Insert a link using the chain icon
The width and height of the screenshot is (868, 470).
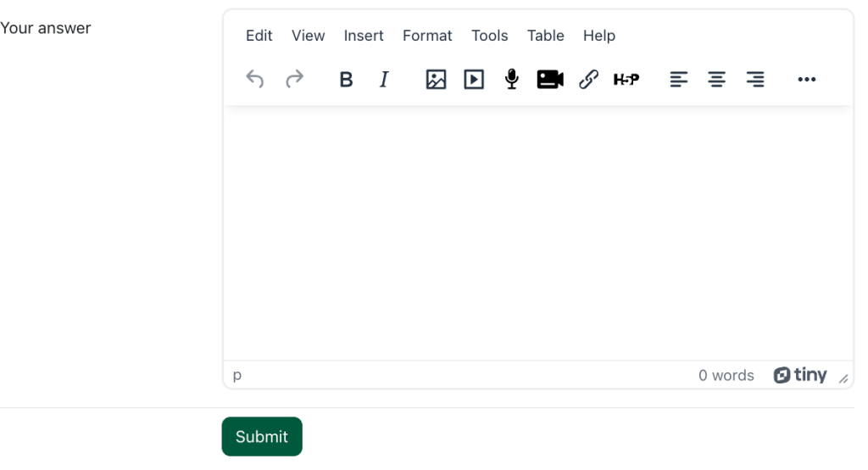click(x=588, y=80)
